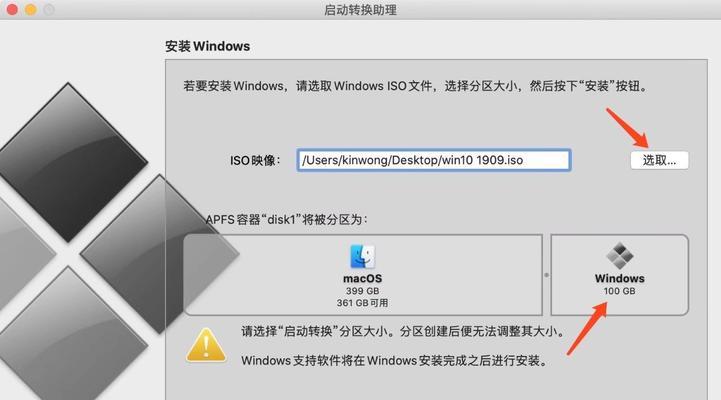Select the macOS partition name label

tap(362, 279)
